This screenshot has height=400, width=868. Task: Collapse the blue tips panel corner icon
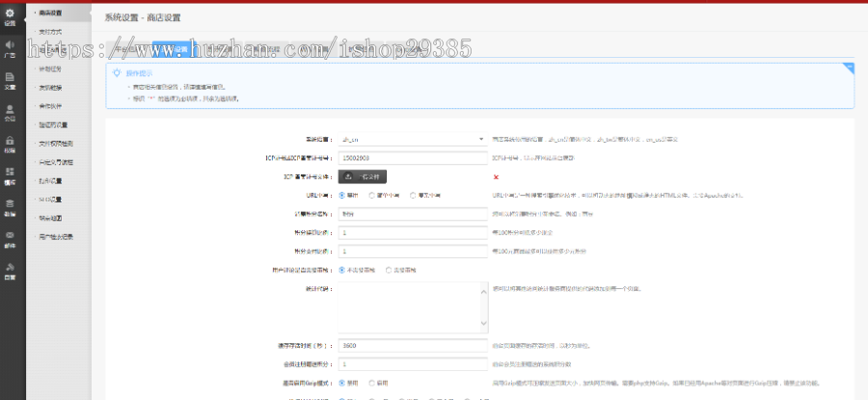pos(849,68)
